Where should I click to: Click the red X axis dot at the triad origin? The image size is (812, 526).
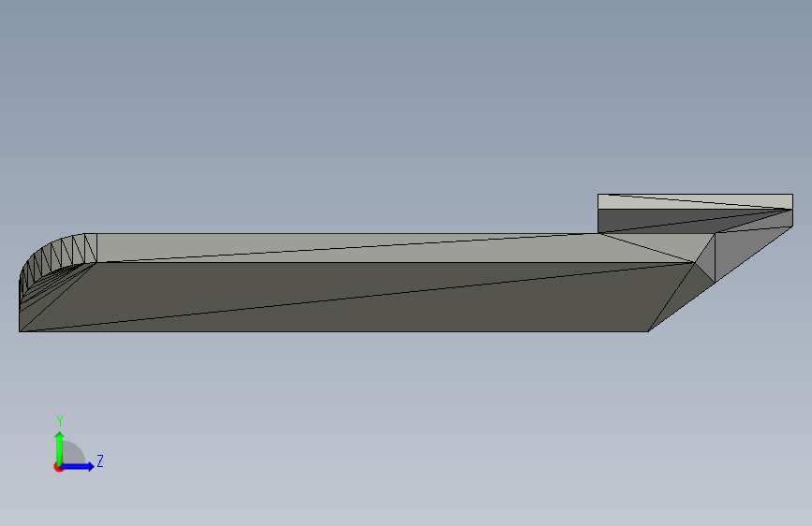(58, 467)
